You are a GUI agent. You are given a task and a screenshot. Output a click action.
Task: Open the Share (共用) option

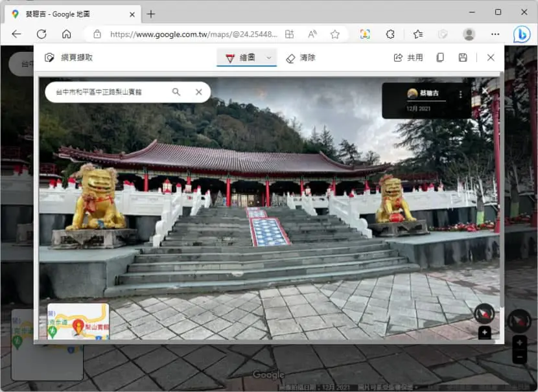tap(408, 58)
